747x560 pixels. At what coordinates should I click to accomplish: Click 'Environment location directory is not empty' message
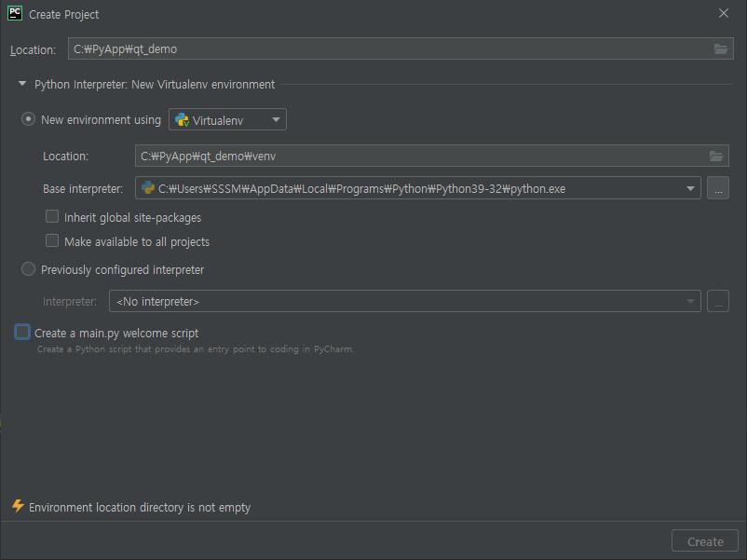point(140,508)
